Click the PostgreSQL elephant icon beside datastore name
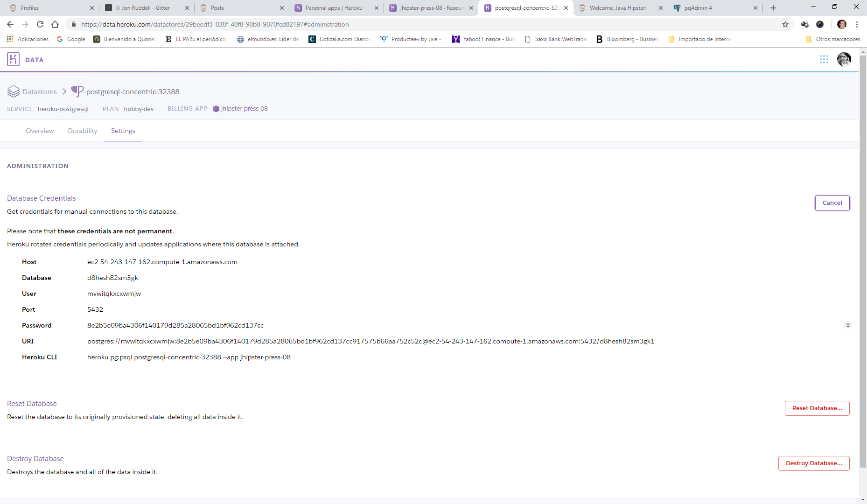Image resolution: width=867 pixels, height=504 pixels. (77, 91)
